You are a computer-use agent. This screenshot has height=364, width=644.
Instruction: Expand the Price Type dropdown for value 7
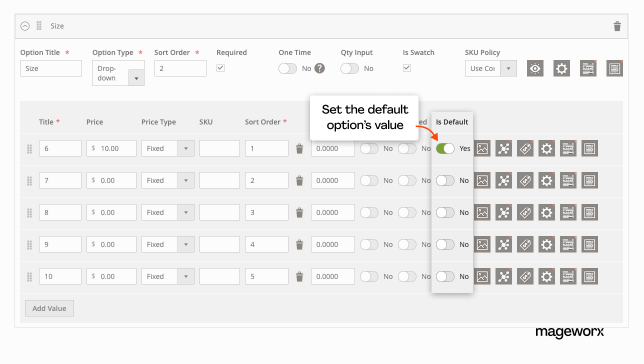click(185, 180)
